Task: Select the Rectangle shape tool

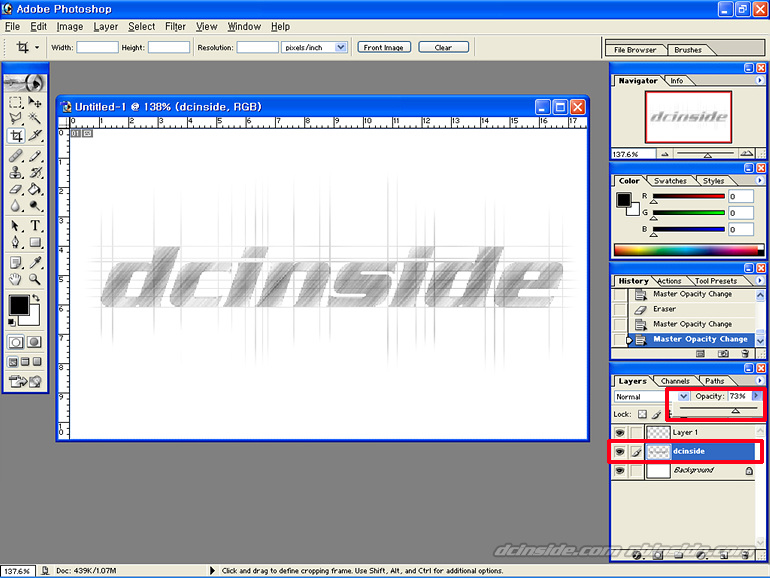Action: point(34,242)
